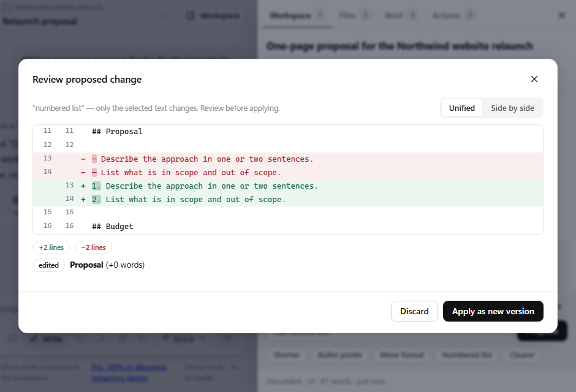The image size is (576, 392).
Task: Select the Proposal (+0 words) summary text
Action: click(x=107, y=265)
